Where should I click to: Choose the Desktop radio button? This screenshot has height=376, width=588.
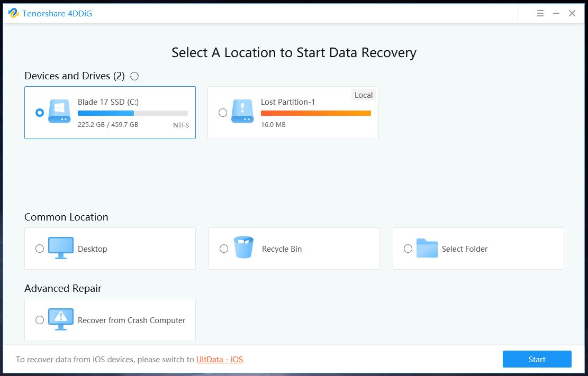(x=40, y=249)
